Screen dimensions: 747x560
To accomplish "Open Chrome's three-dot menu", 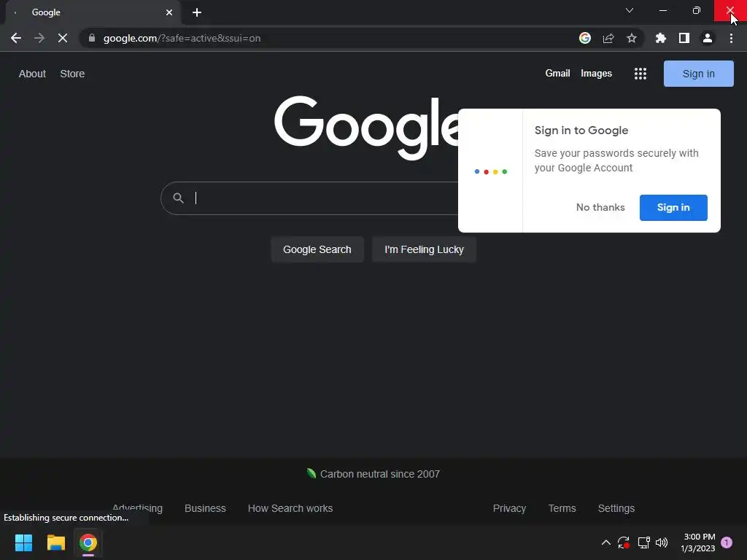I will [x=731, y=38].
